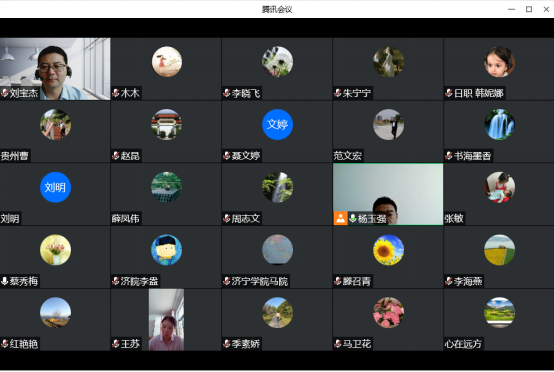The width and height of the screenshot is (554, 372).
Task: Click the muted mic icon beside 王苏
Action: (116, 344)
